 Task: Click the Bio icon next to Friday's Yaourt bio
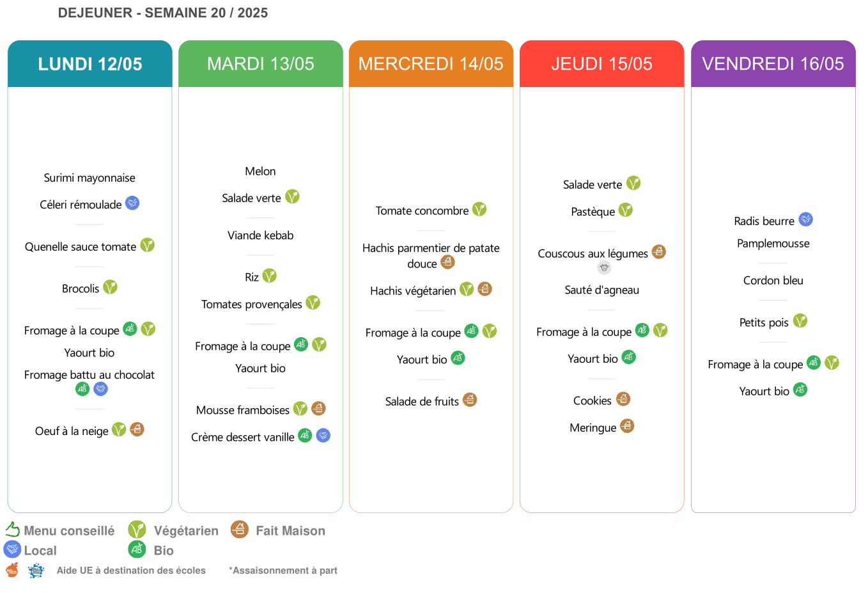[x=800, y=390]
